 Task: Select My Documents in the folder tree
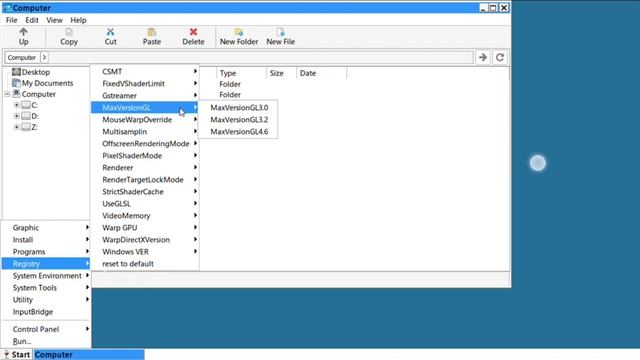coord(47,83)
